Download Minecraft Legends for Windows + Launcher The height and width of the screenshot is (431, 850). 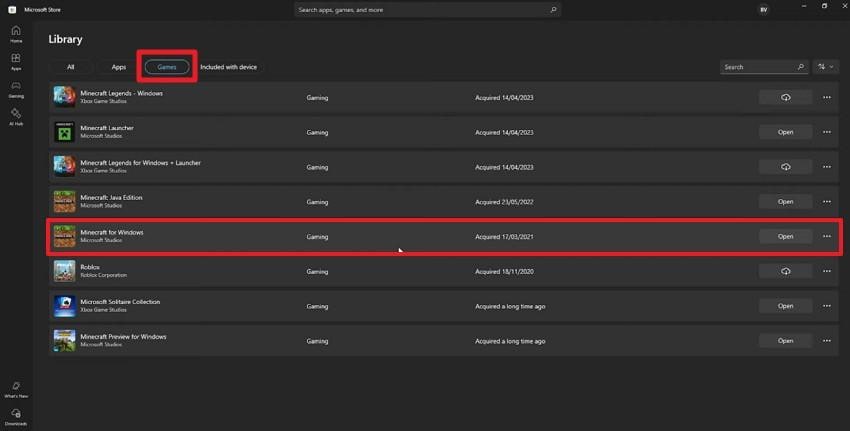tap(785, 167)
